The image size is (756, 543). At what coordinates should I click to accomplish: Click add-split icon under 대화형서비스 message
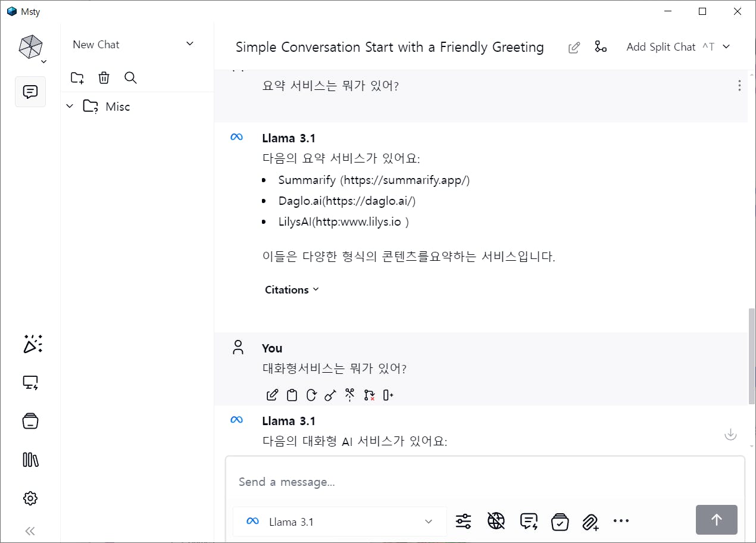[389, 395]
